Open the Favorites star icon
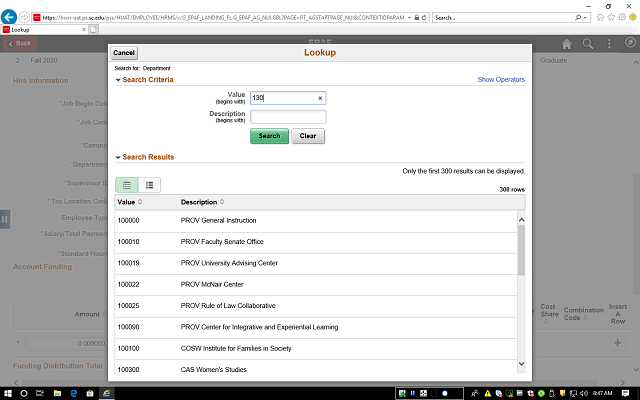The height and width of the screenshot is (400, 640). [611, 17]
